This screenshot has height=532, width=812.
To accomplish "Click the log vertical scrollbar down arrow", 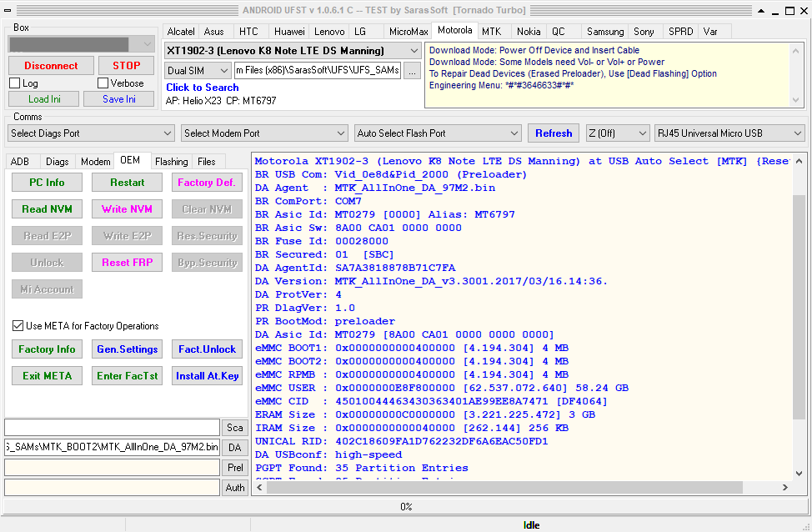I will pos(799,474).
